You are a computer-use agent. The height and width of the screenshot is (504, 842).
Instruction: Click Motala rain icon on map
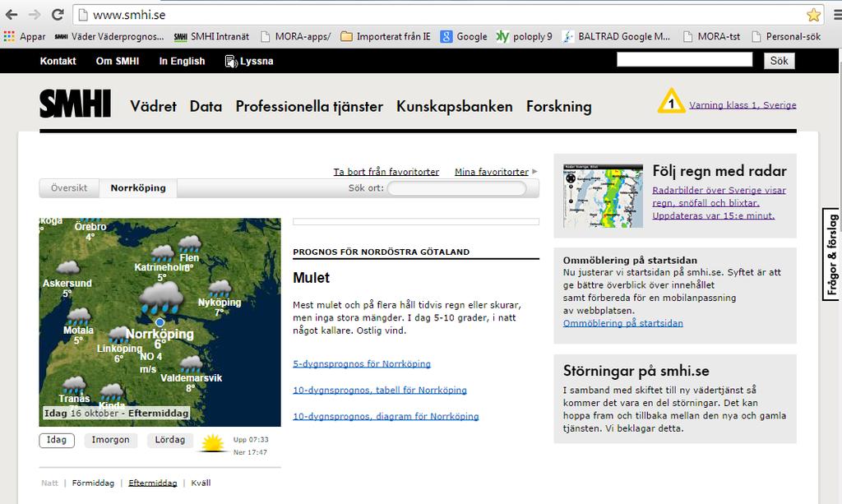79,317
